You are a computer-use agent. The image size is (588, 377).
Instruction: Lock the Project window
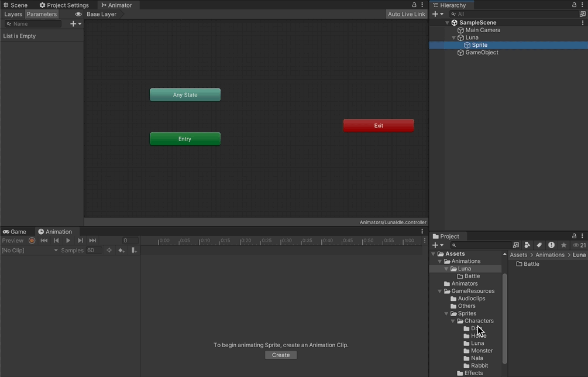574,236
